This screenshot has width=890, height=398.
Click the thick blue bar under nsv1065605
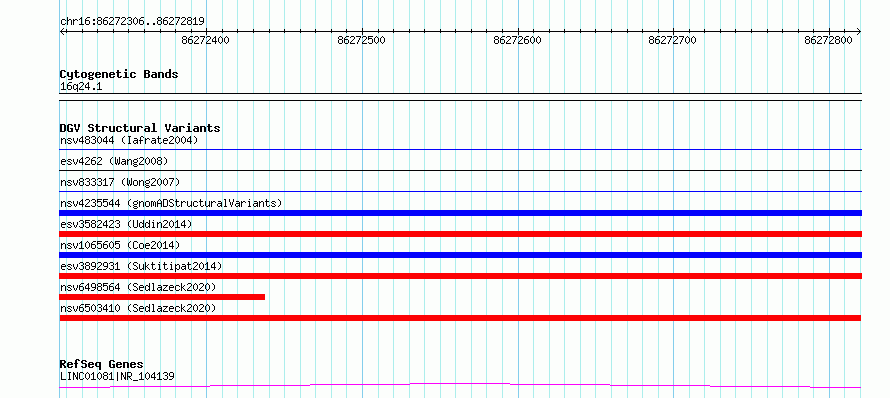460,255
